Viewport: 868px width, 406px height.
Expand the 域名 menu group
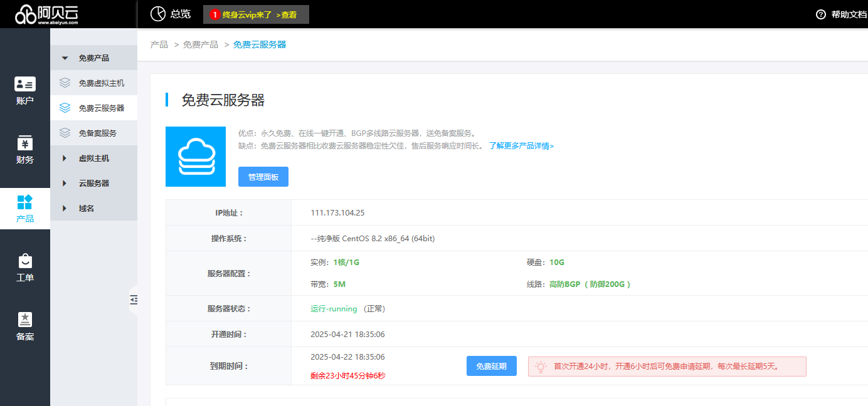click(93, 209)
